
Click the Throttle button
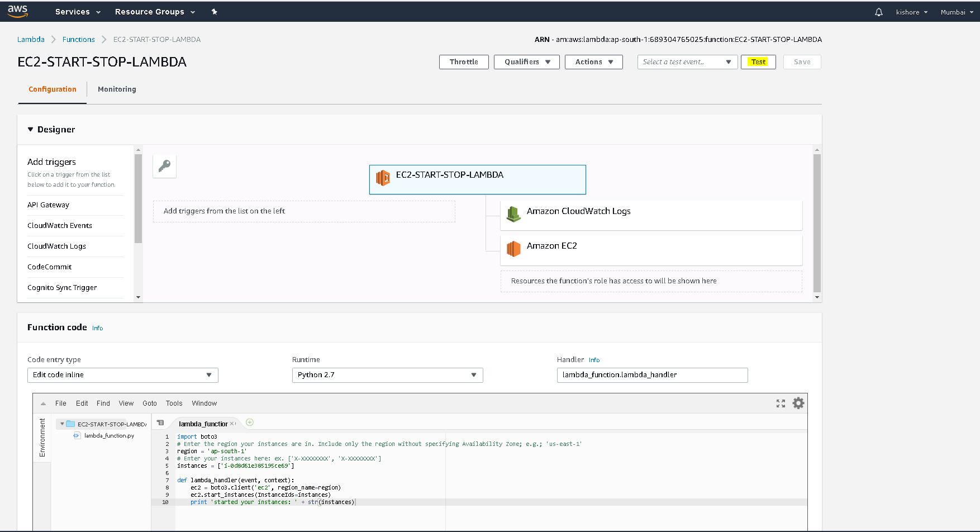464,62
